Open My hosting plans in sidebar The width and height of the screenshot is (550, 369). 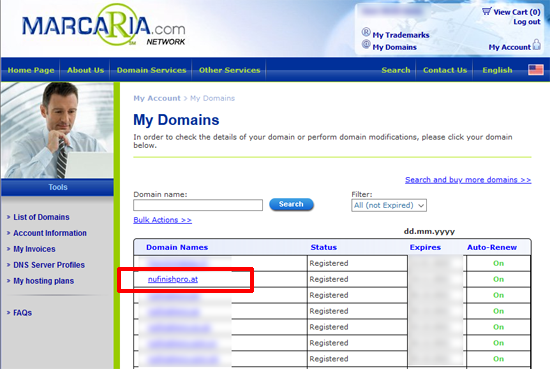[x=43, y=281]
